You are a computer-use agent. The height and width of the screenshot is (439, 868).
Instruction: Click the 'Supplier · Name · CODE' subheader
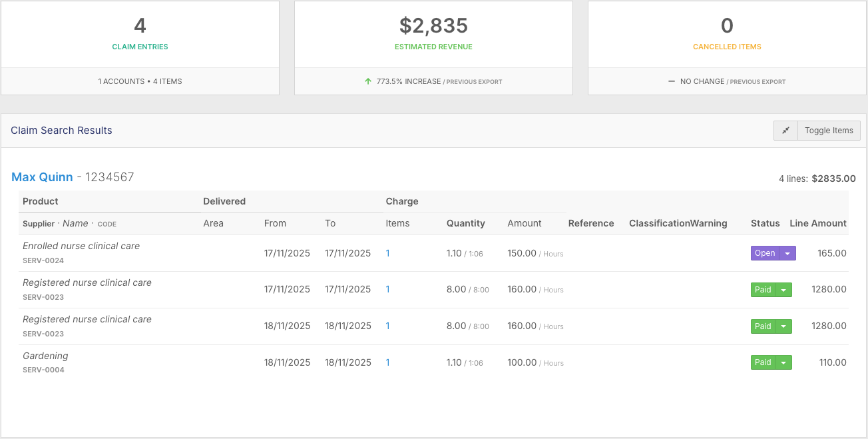click(69, 224)
